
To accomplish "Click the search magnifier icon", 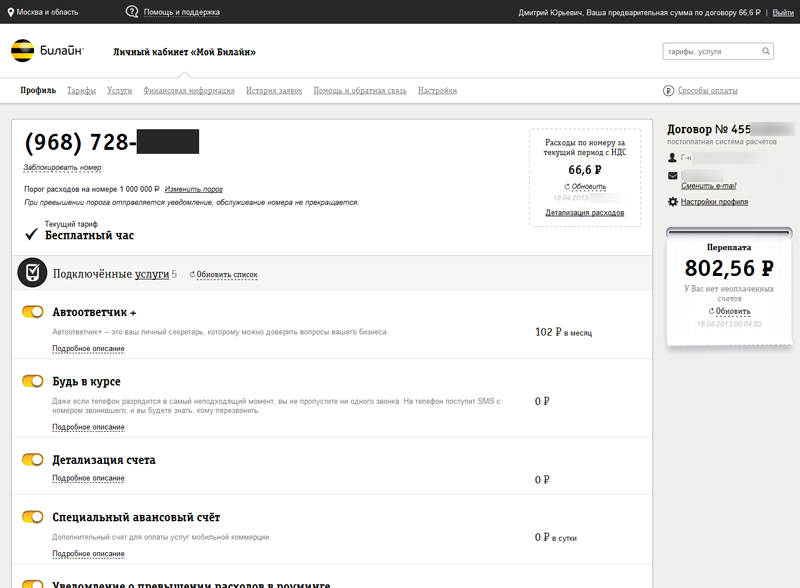I will click(x=765, y=51).
